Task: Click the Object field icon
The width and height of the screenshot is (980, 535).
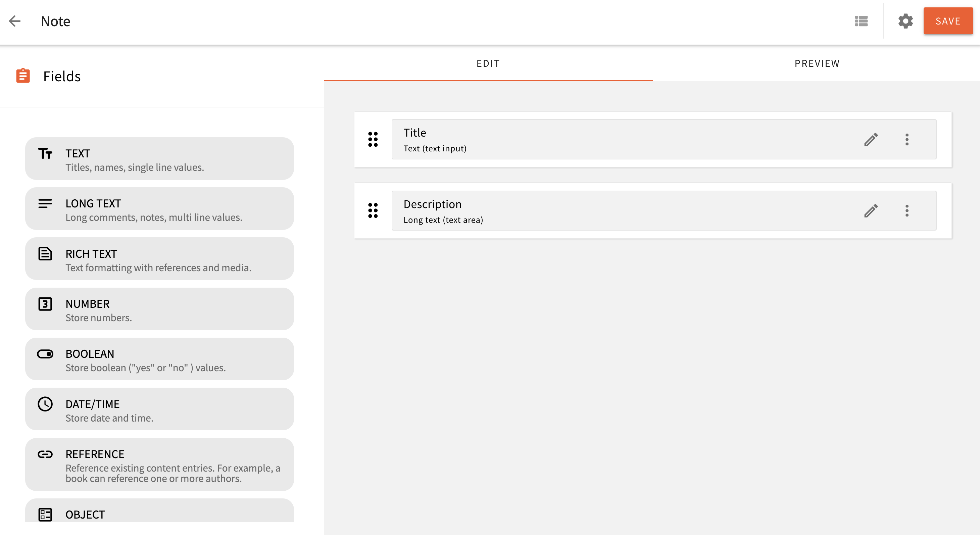Action: coord(45,515)
